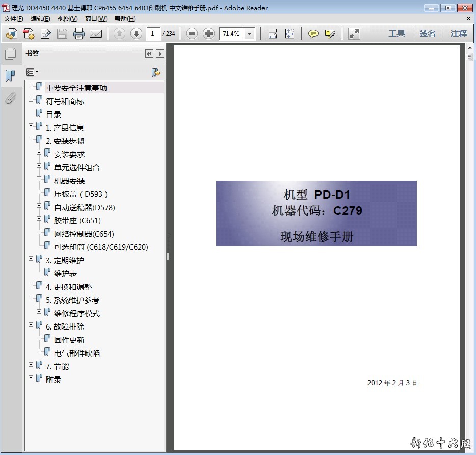The height and width of the screenshot is (455, 476).
Task: Open the 工具 pane
Action: coord(396,34)
